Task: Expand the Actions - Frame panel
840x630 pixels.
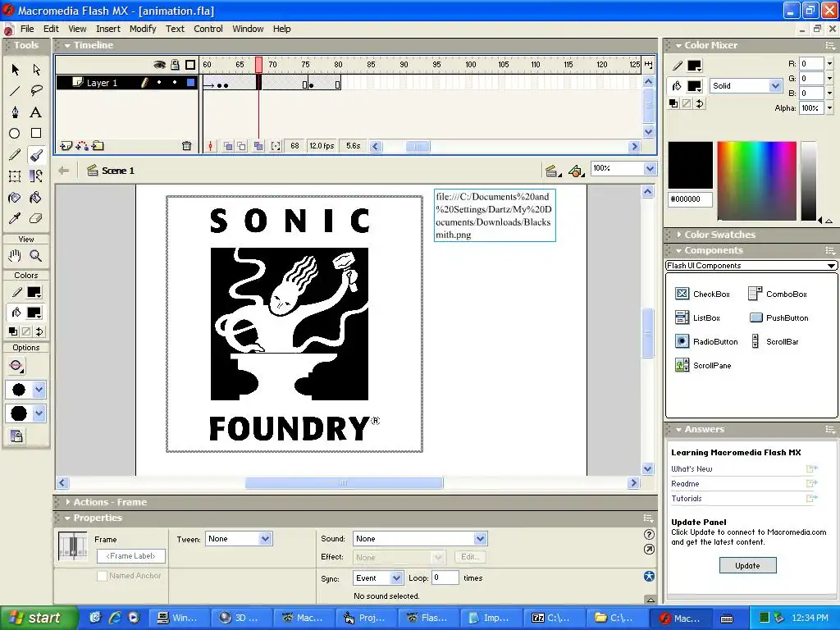Action: click(x=68, y=502)
